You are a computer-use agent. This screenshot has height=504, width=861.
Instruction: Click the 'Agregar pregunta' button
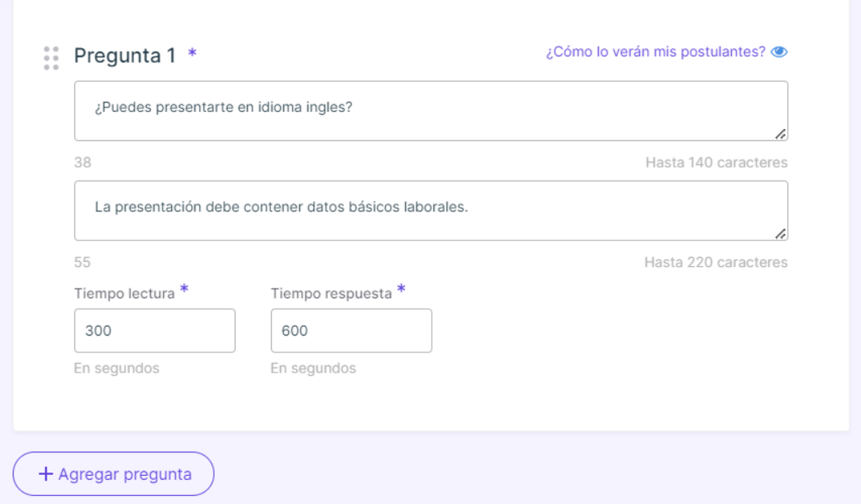click(114, 474)
